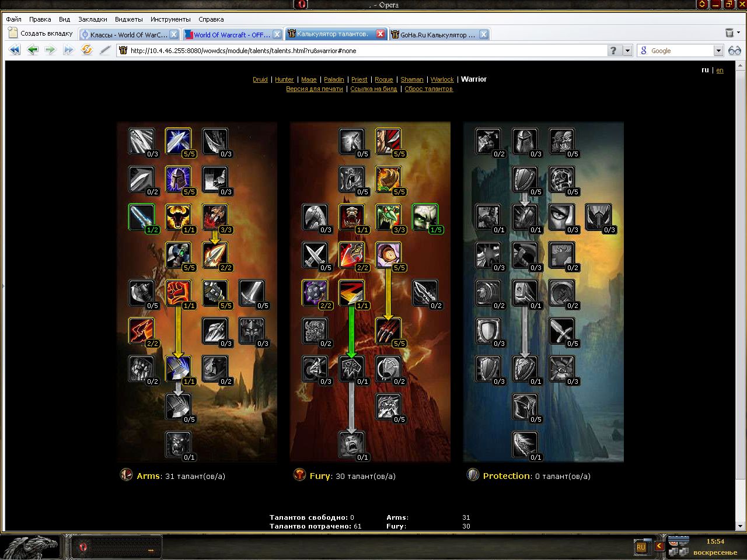This screenshot has width=747, height=560.
Task: Click Версия для печати link
Action: point(315,89)
